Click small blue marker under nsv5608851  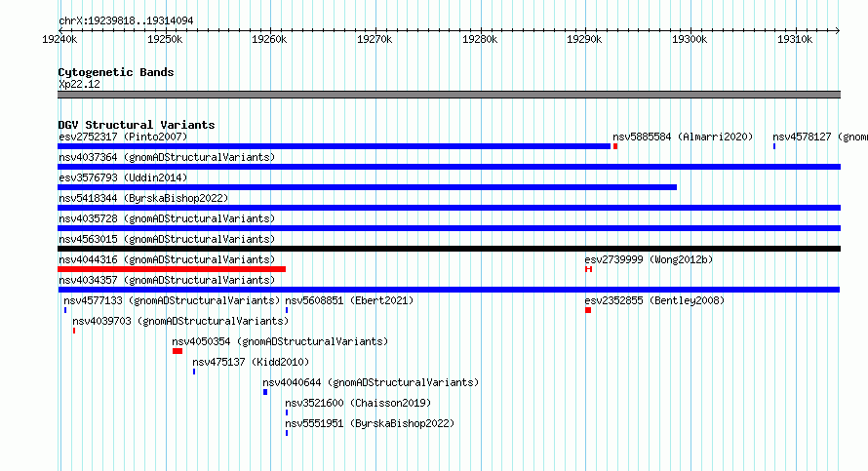pos(287,310)
